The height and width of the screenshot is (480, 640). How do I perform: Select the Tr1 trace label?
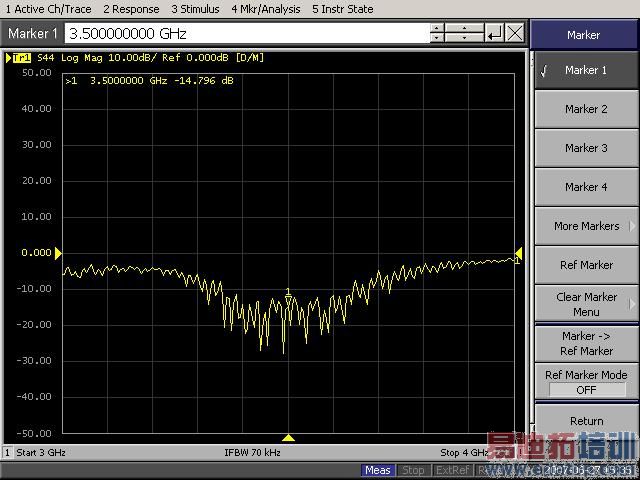[x=21, y=58]
